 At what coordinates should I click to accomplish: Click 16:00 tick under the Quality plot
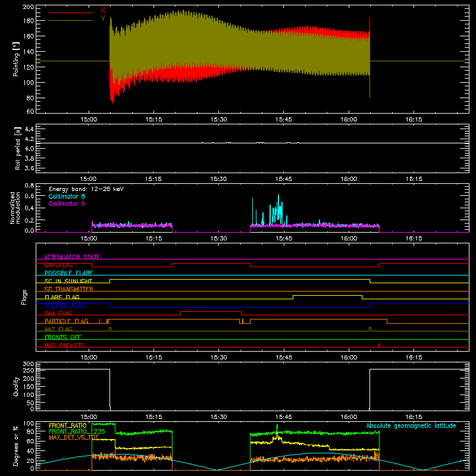click(349, 417)
